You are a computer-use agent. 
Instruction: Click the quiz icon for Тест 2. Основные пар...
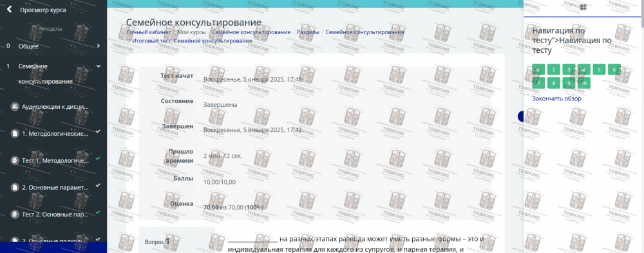coord(15,214)
